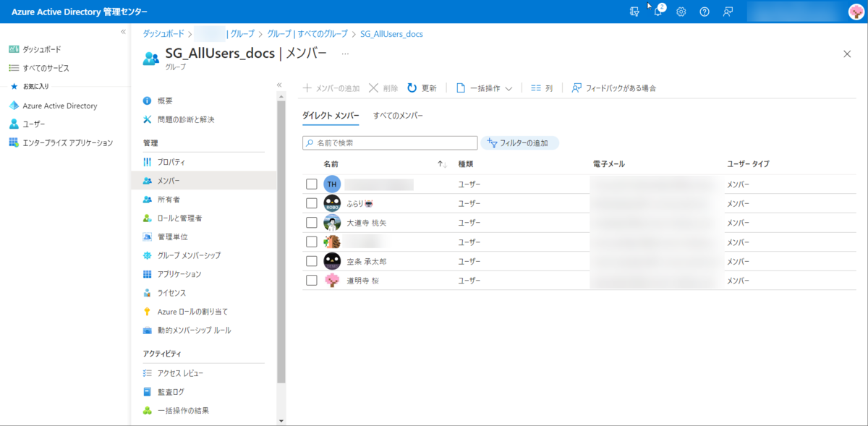Screen dimensions: 868x426
Task: Click the account avatar at top right
Action: (855, 12)
